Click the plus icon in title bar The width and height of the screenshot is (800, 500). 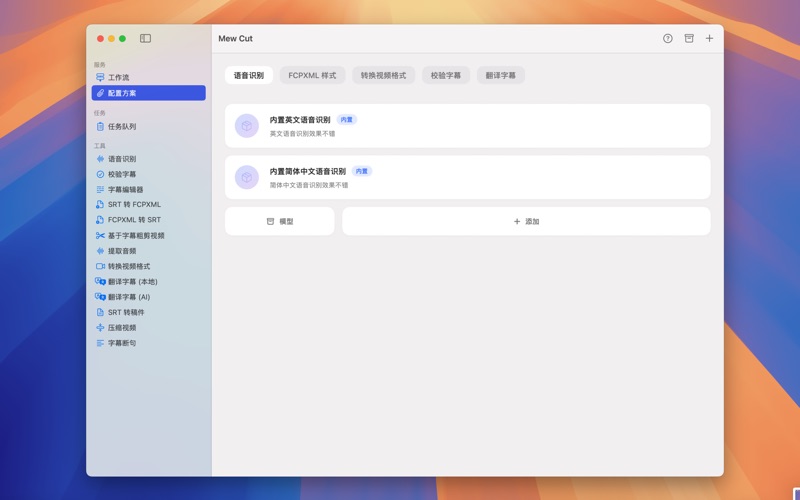709,38
